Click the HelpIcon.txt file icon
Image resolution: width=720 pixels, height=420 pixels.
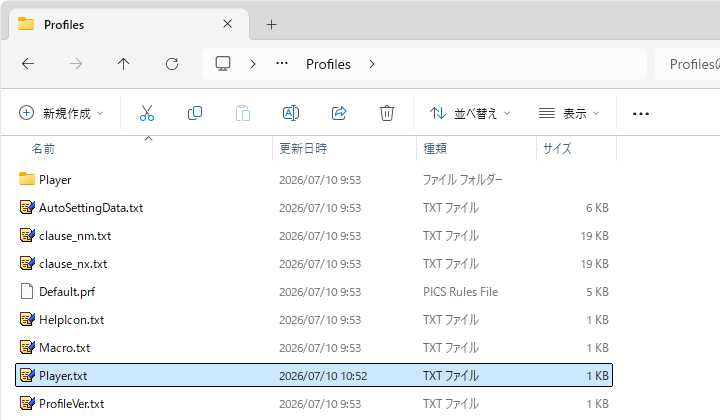click(x=27, y=319)
